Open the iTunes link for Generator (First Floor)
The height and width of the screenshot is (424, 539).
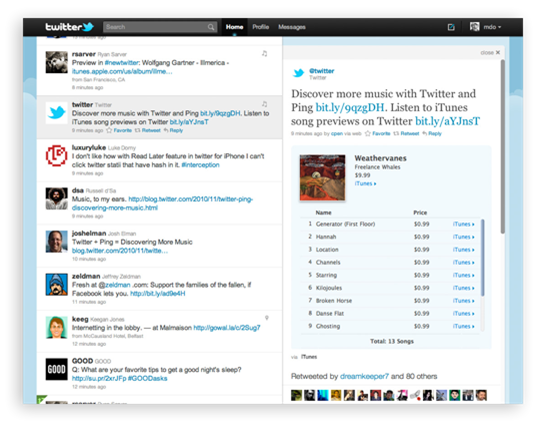pos(463,224)
